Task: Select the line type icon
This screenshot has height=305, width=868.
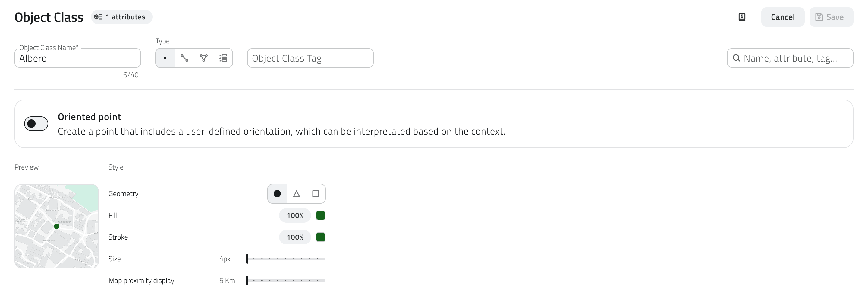Action: point(184,58)
